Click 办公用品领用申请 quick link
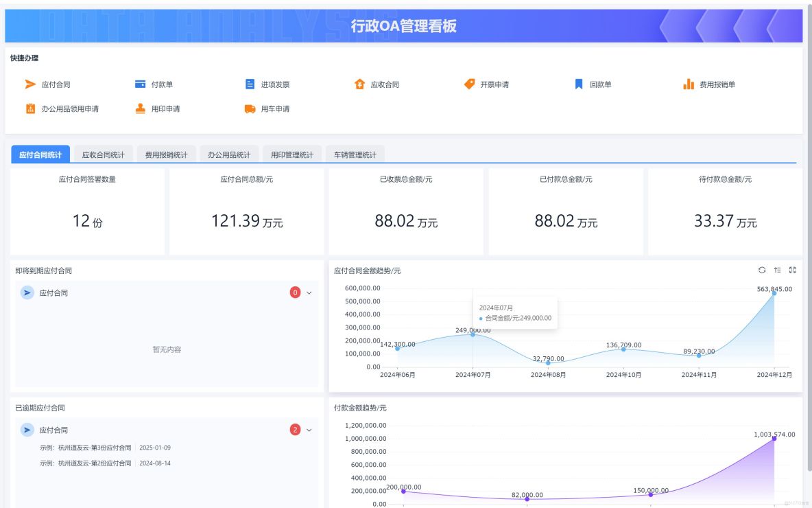The image size is (812, 508). [x=29, y=108]
